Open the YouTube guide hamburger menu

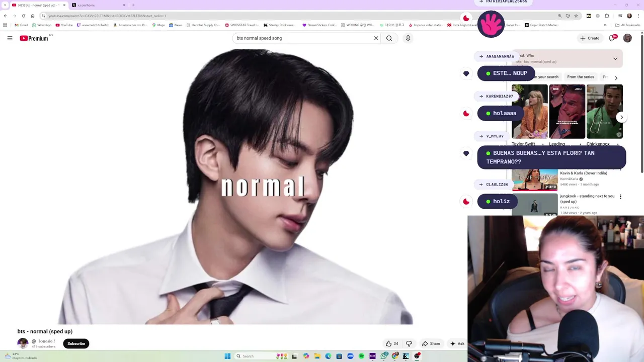pyautogui.click(x=10, y=38)
